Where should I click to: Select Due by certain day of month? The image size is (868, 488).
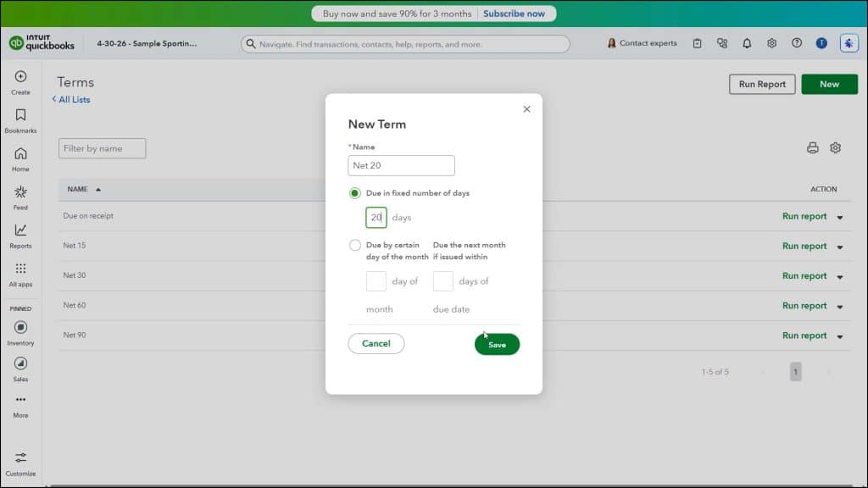point(355,245)
